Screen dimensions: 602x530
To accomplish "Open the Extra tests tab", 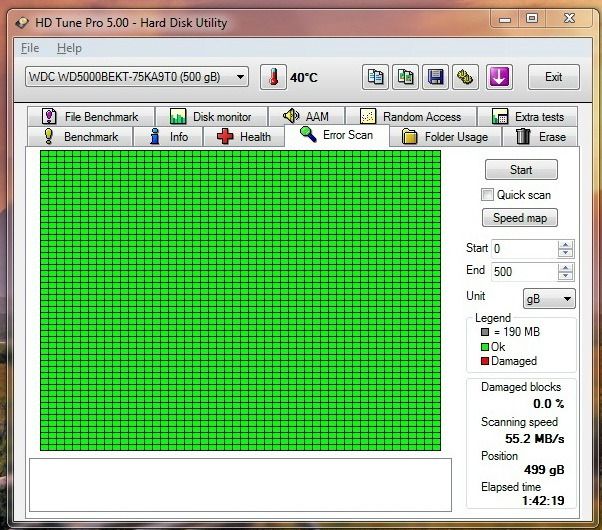I will click(x=528, y=116).
